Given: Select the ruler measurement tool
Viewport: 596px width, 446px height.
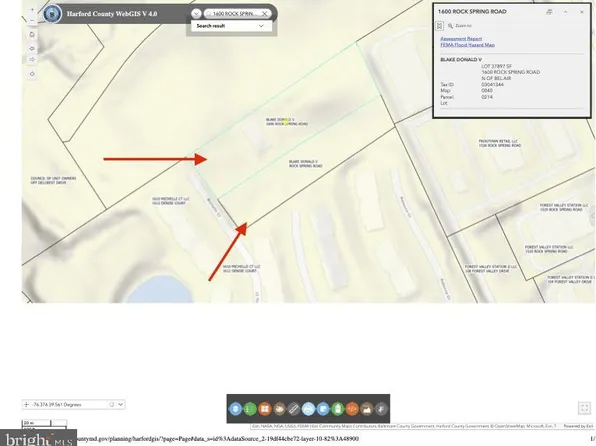Looking at the screenshot, I should 293,409.
